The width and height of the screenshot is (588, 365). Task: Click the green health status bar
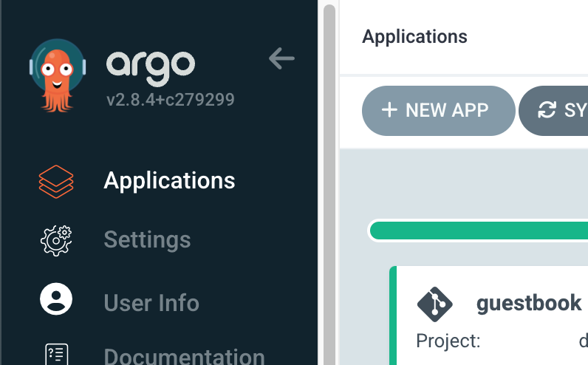point(479,231)
